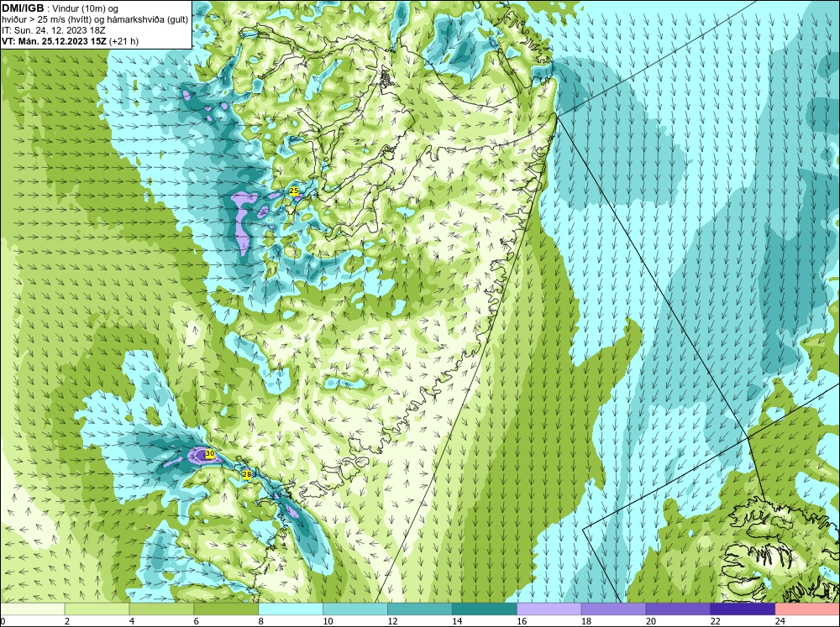Viewport: 840px width, 627px height.
Task: Pick the olive green 6–8 legend swatch
Action: tap(226, 609)
